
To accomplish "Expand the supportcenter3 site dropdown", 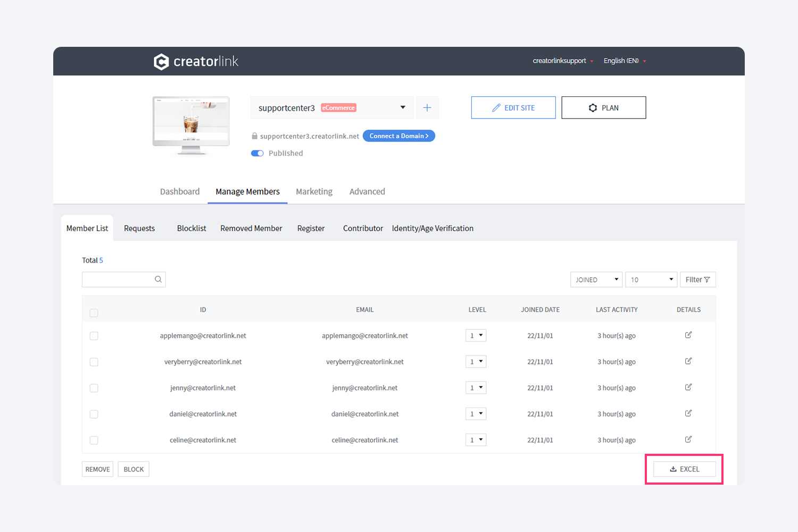I will (x=403, y=107).
